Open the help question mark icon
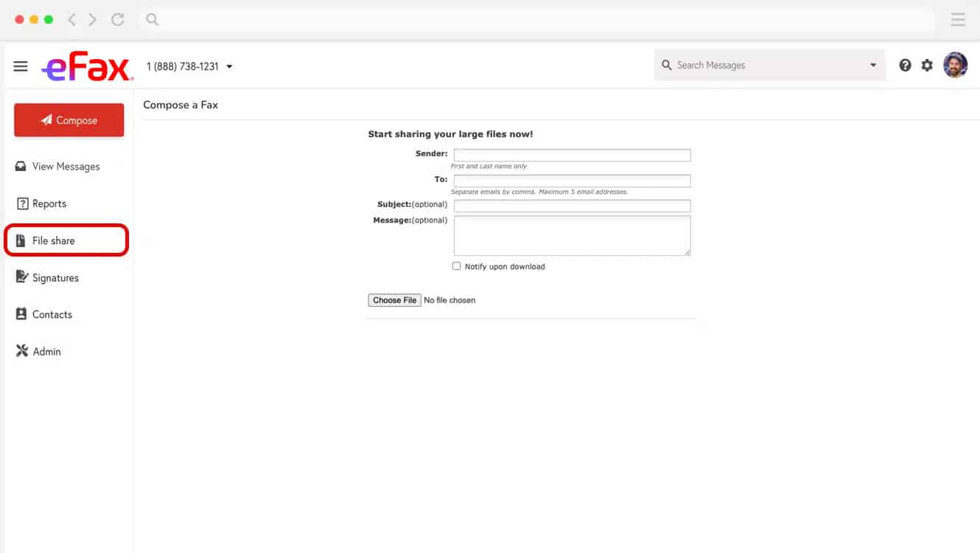 [x=905, y=66]
